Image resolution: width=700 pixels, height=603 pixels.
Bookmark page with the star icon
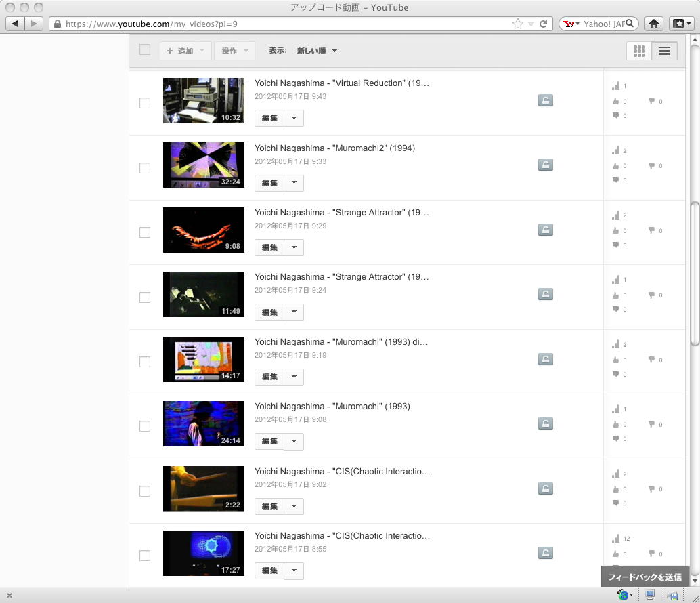pyautogui.click(x=517, y=24)
